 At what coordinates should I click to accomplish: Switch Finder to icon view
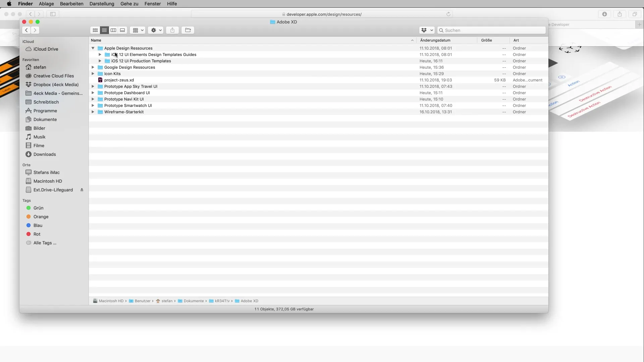(x=95, y=30)
